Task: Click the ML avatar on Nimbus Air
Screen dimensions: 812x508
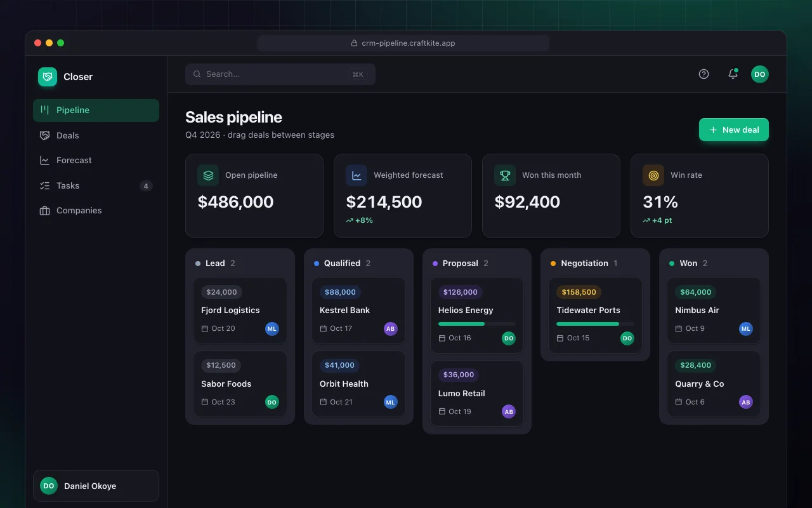Action: click(746, 329)
